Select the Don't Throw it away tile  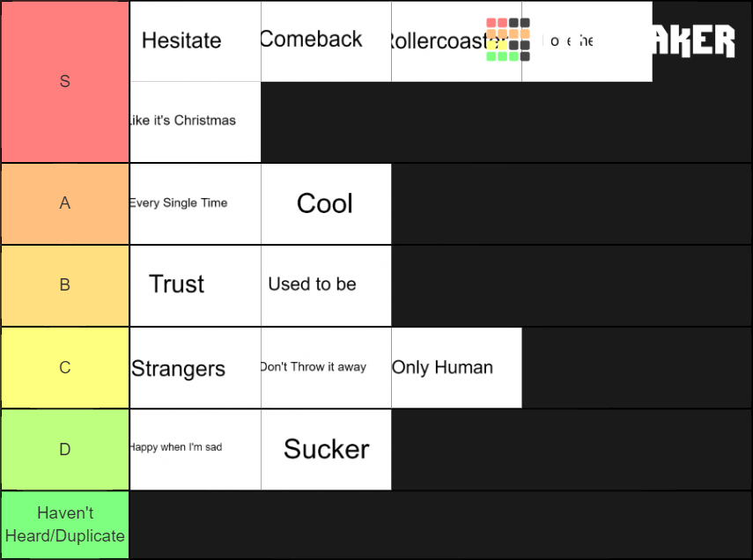(x=326, y=368)
